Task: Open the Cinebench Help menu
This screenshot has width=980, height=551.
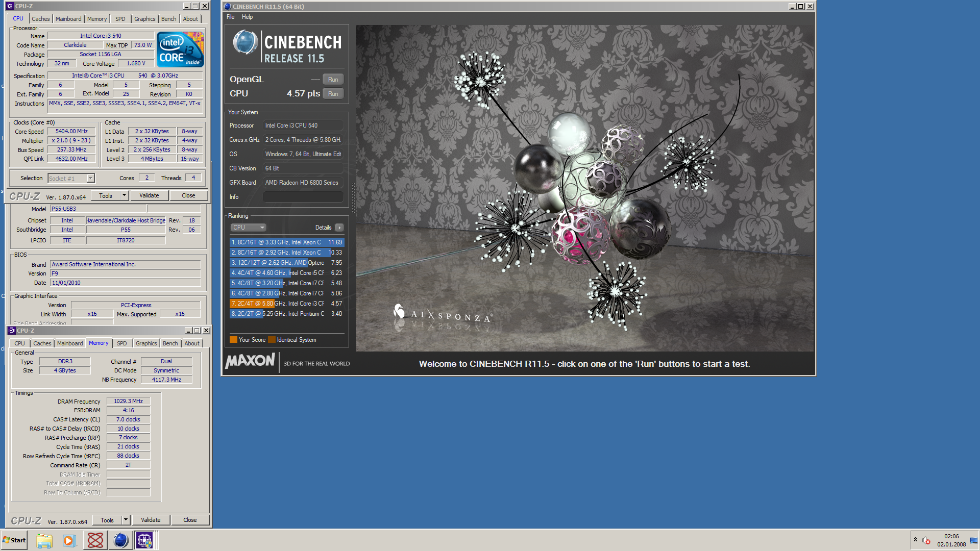Action: click(247, 17)
